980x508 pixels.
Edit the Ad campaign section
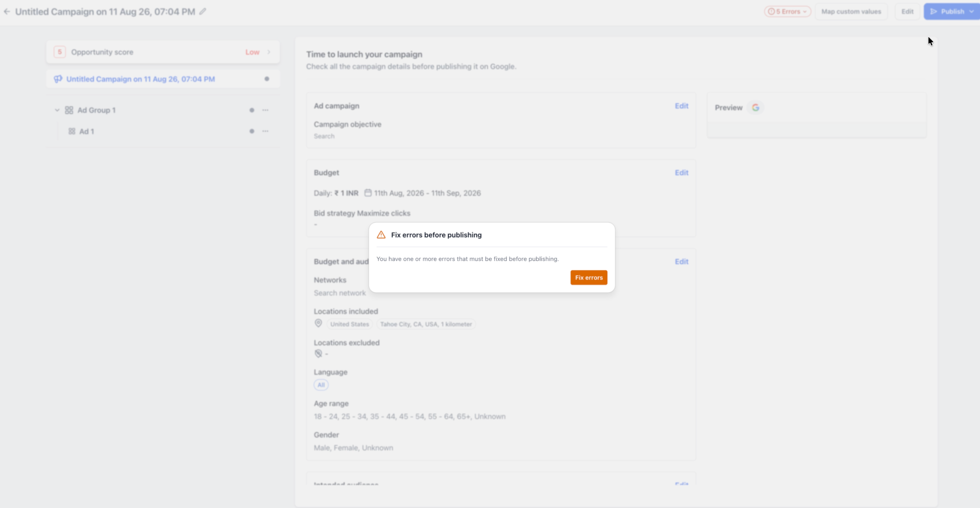point(681,106)
